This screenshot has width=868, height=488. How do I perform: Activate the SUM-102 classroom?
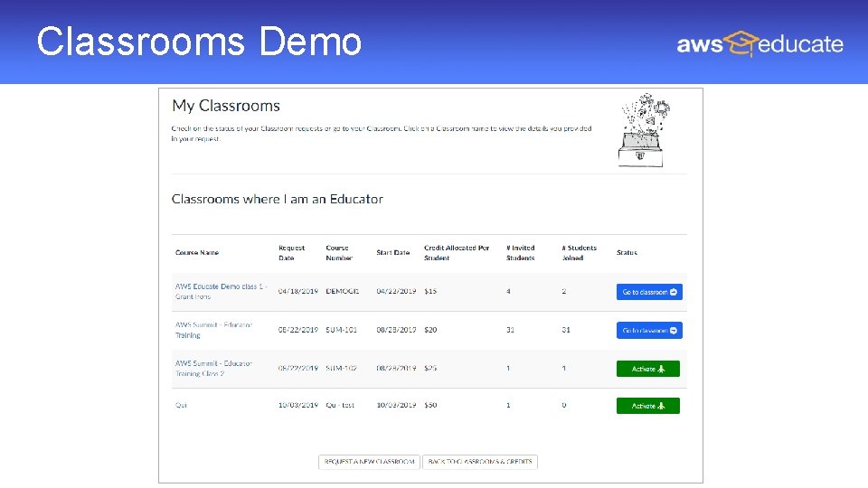[648, 369]
